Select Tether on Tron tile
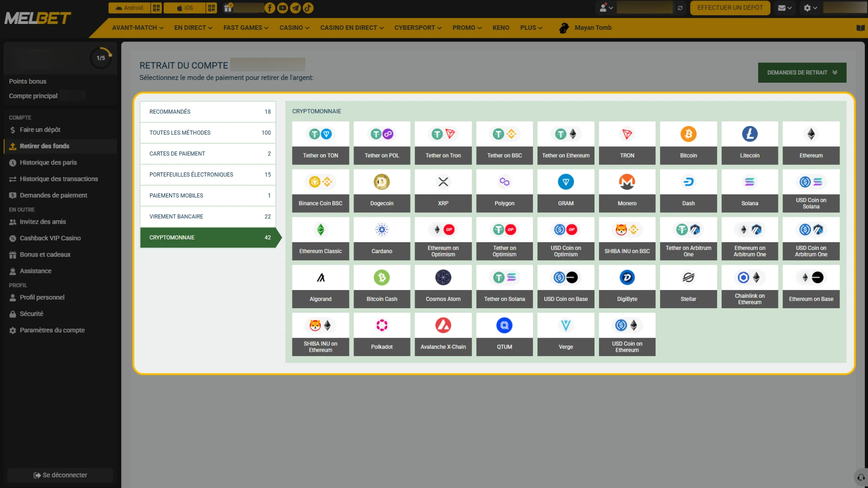The image size is (868, 488). (443, 143)
